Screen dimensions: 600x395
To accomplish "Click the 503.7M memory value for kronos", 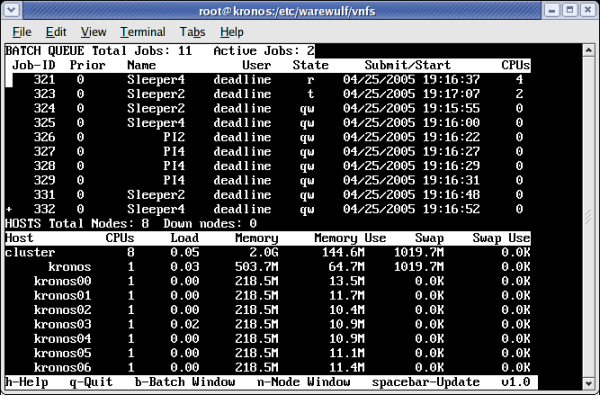I will point(257,267).
